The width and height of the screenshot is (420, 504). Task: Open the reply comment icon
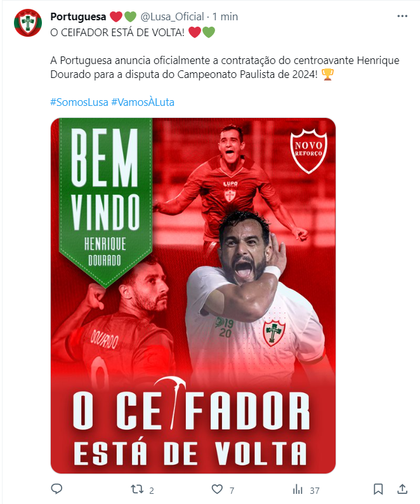pos(56,489)
